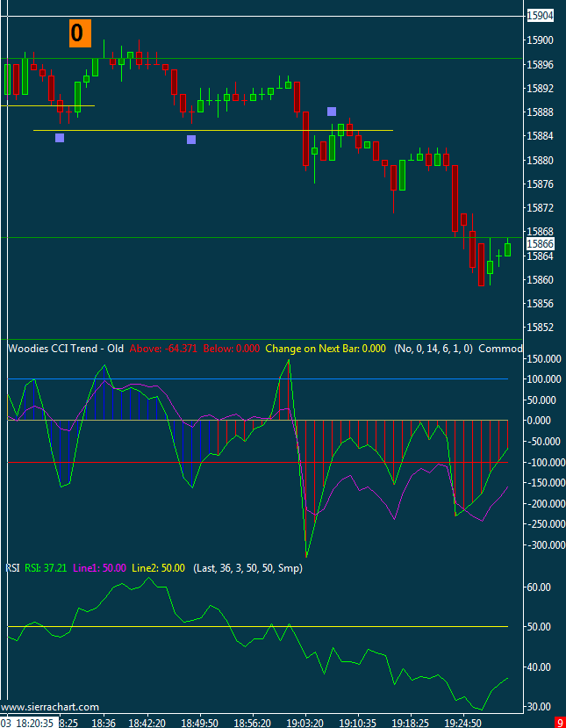Click the 19:24:50 time axis label
This screenshot has width=566, height=728.
pyautogui.click(x=463, y=723)
